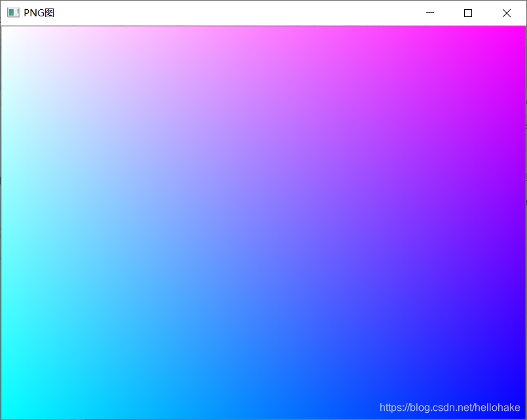Click the application icon in title bar
Screen dimensions: 527x420
pyautogui.click(x=14, y=13)
